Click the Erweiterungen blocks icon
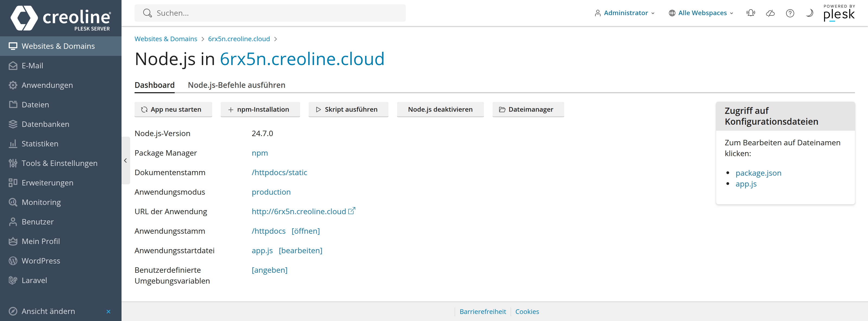Image resolution: width=868 pixels, height=321 pixels. click(x=13, y=183)
